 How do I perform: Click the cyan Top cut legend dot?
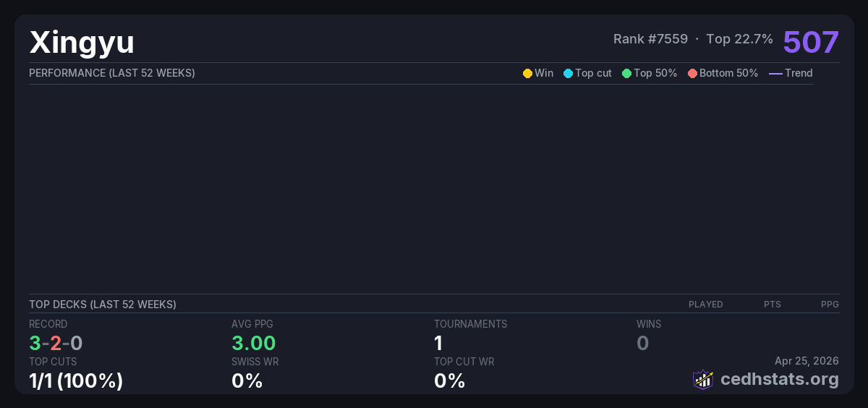[x=568, y=73]
